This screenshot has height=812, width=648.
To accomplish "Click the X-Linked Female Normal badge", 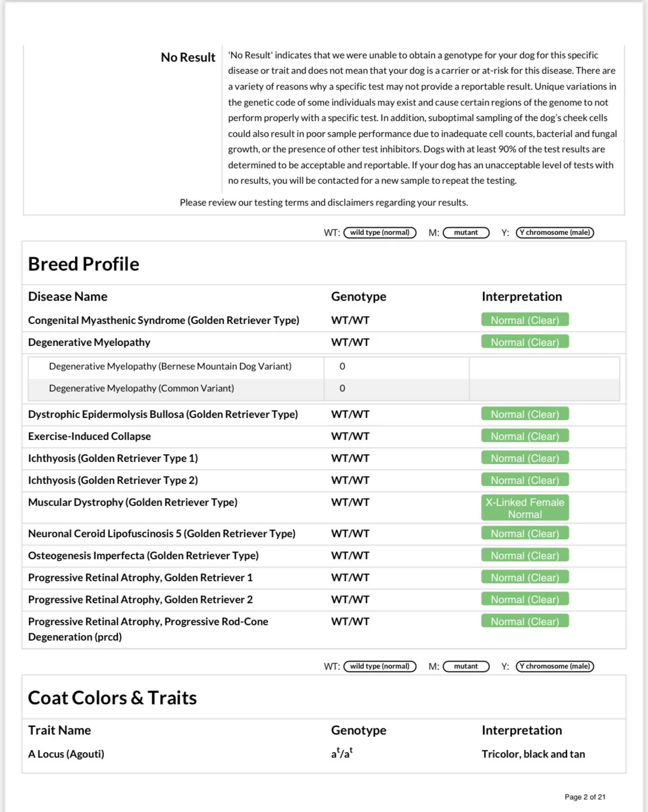I will click(x=525, y=507).
